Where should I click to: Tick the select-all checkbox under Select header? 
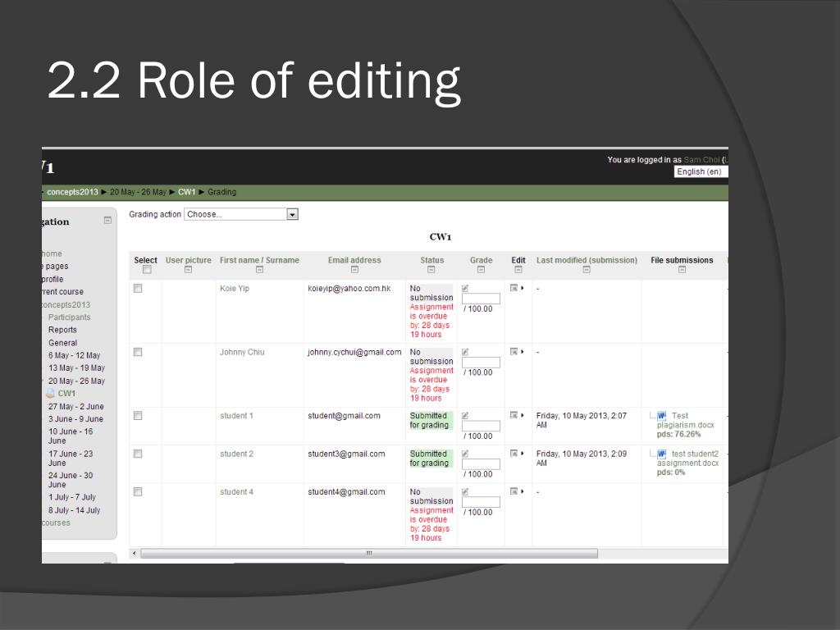147,270
